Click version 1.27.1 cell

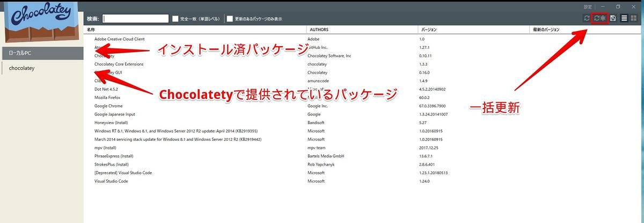click(x=425, y=47)
